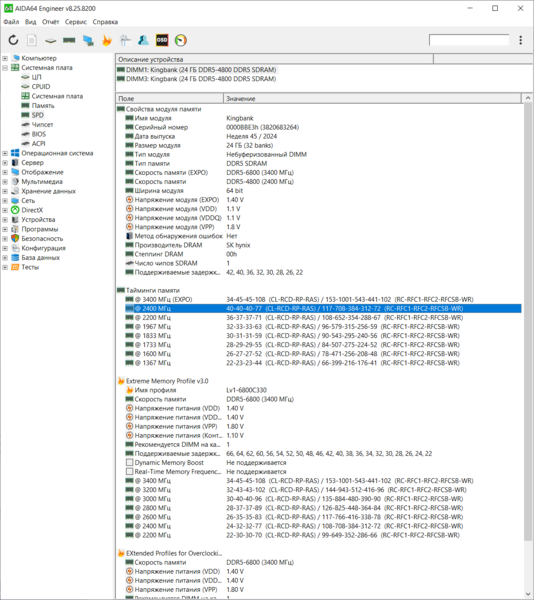Toggle the Real-Time Memory Frequency checkbox

(x=130, y=472)
